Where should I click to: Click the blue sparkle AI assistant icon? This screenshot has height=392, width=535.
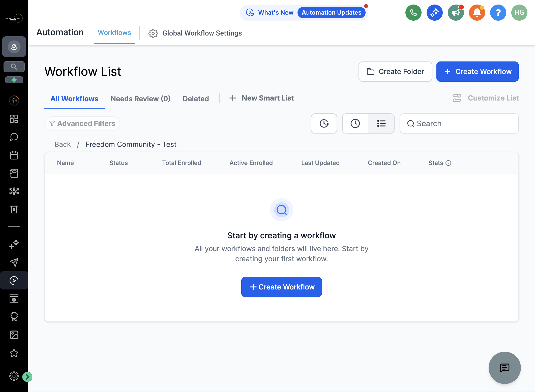pos(434,13)
